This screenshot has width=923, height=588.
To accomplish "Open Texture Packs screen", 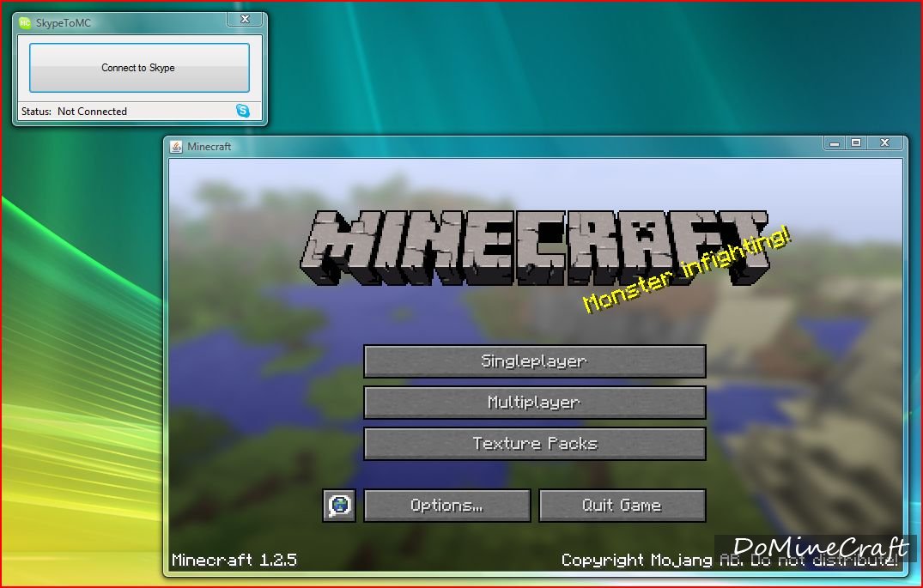I will point(535,443).
